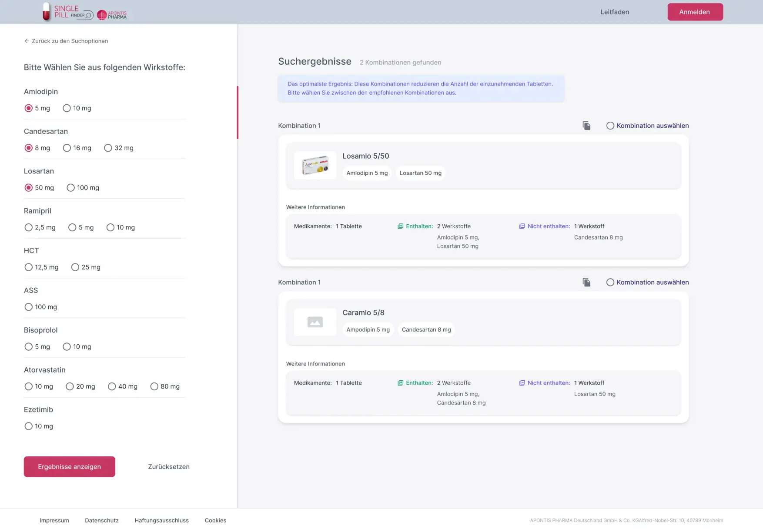Copy the Caramlo 5/8 combination

[x=586, y=283]
